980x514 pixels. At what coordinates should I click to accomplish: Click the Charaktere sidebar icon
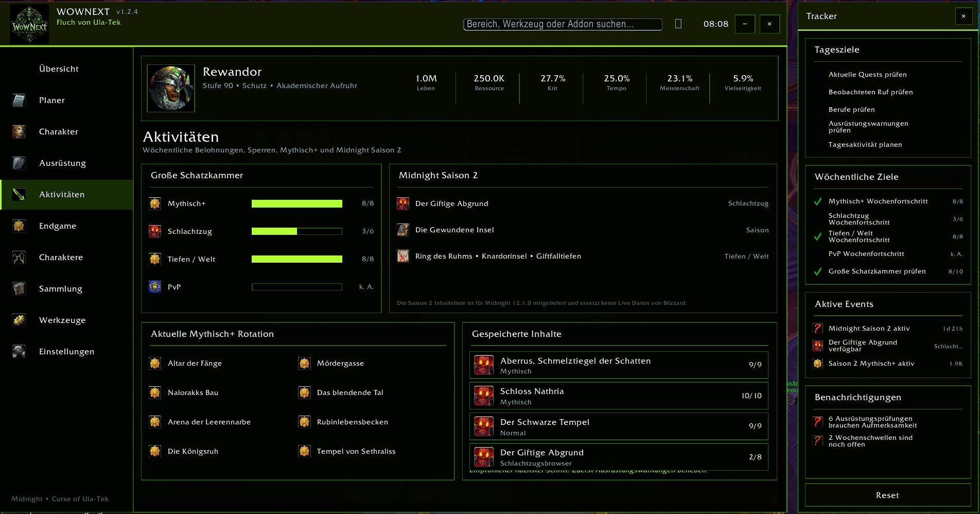pyautogui.click(x=19, y=258)
